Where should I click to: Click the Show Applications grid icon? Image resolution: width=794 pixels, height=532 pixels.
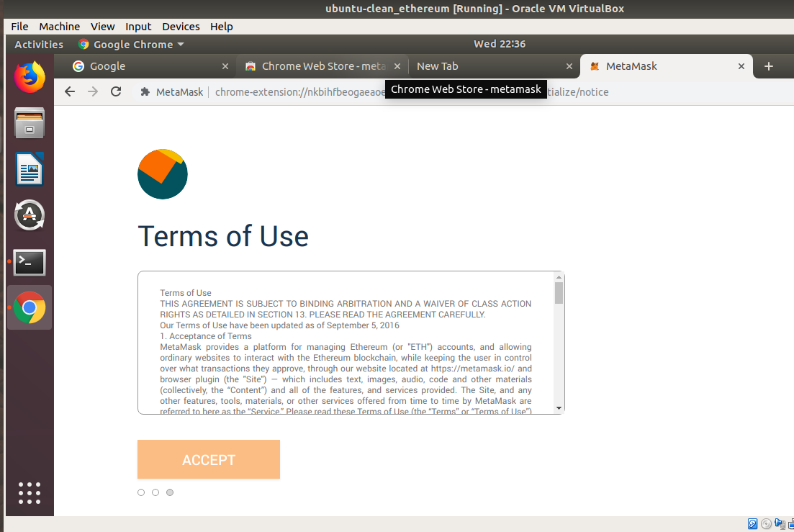pos(29,492)
